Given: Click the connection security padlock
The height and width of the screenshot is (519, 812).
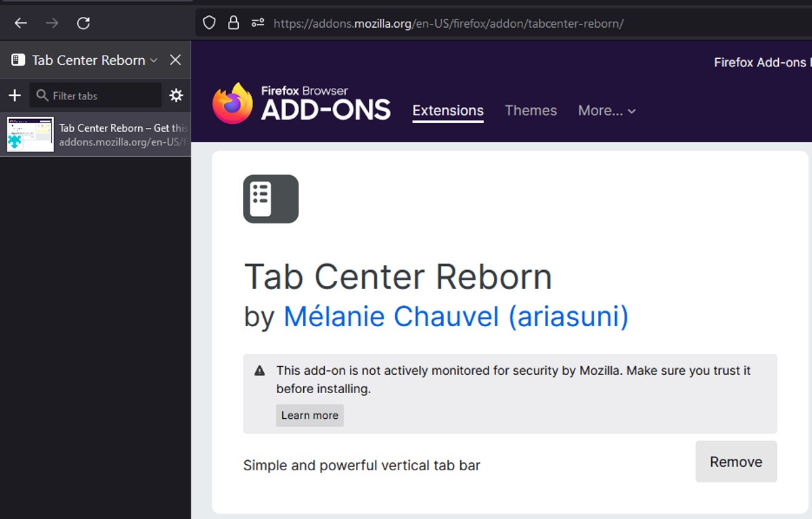Looking at the screenshot, I should pyautogui.click(x=233, y=22).
